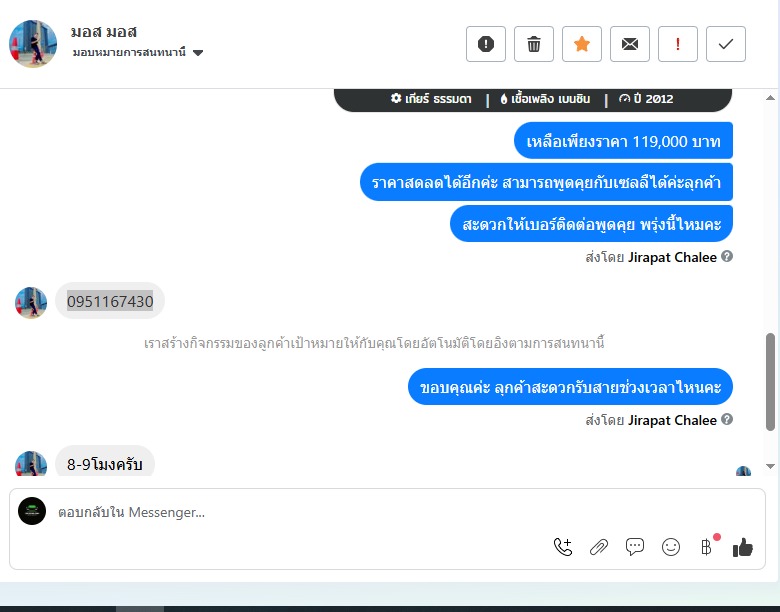780x612 pixels.
Task: Mark conversation unread with envelope icon
Action: click(x=630, y=44)
